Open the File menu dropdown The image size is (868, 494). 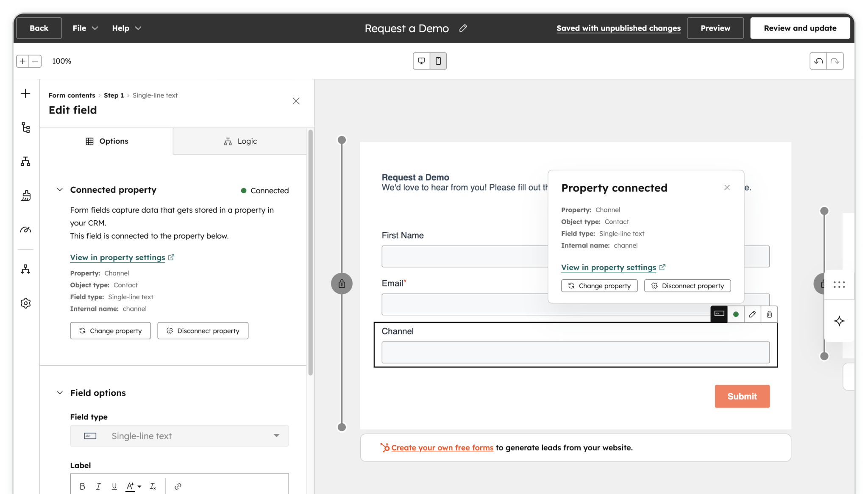tap(85, 28)
